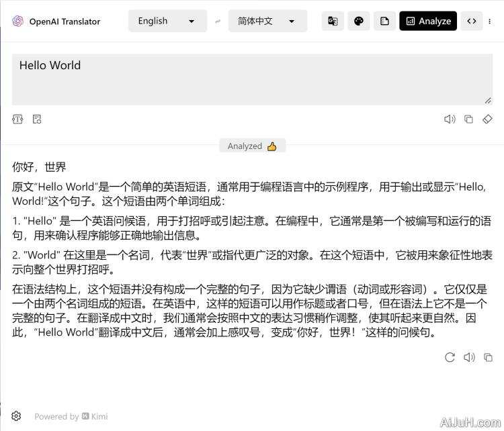Copy the source text

[x=468, y=119]
